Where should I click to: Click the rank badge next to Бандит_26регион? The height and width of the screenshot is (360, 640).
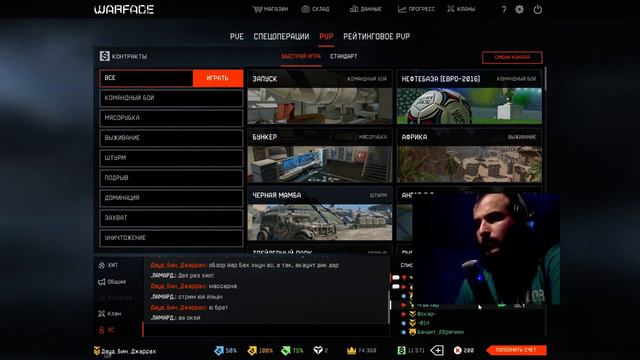412,332
